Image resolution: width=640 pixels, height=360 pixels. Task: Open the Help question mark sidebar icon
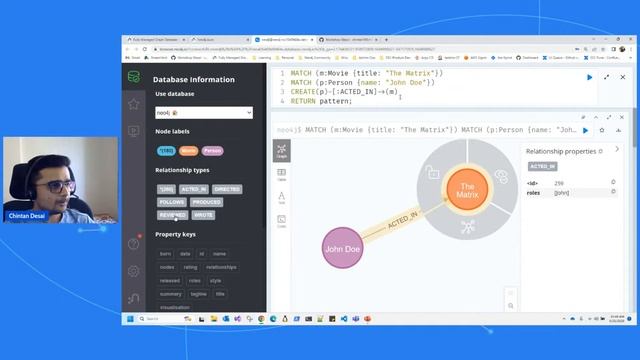click(x=133, y=244)
